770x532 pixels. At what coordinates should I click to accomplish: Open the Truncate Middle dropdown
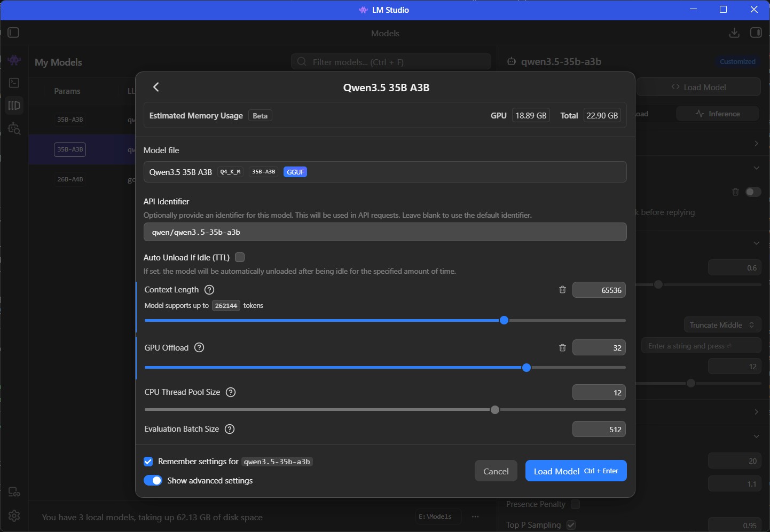[x=722, y=325]
